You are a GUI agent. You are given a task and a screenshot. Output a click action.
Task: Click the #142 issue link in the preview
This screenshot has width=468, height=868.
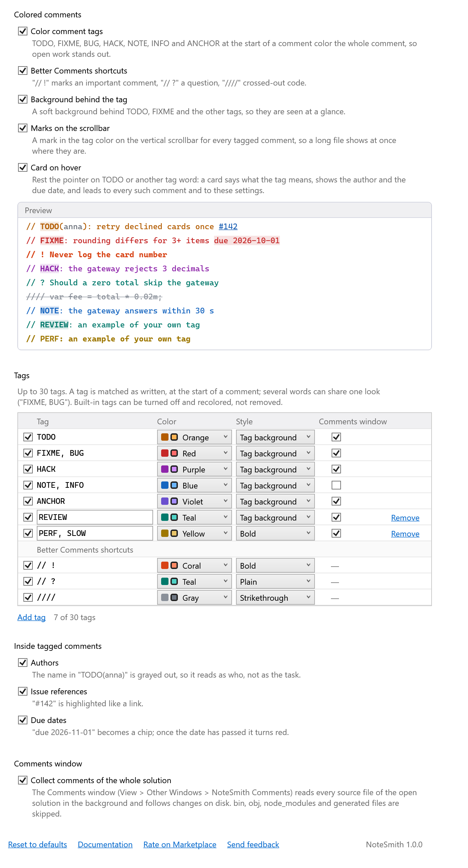(228, 227)
